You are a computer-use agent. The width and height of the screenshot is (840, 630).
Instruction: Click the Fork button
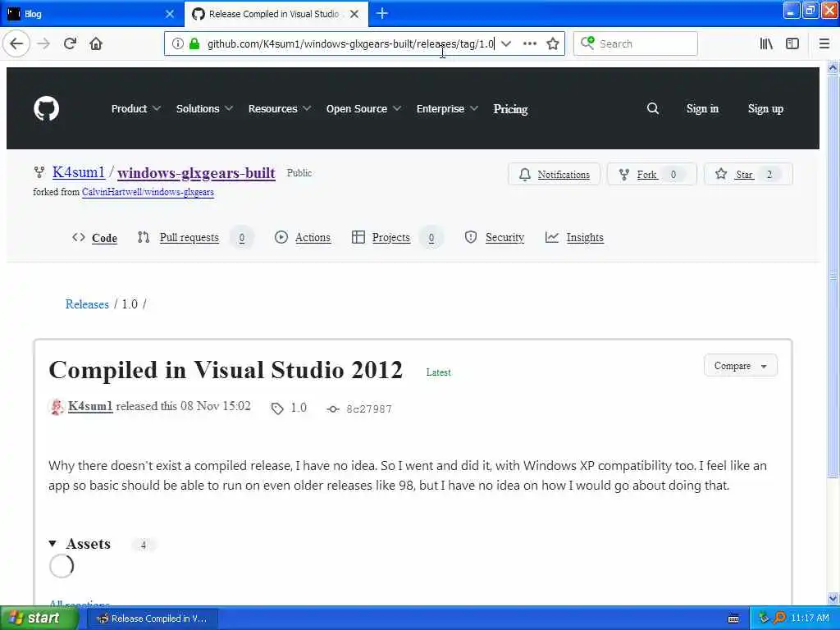651,174
